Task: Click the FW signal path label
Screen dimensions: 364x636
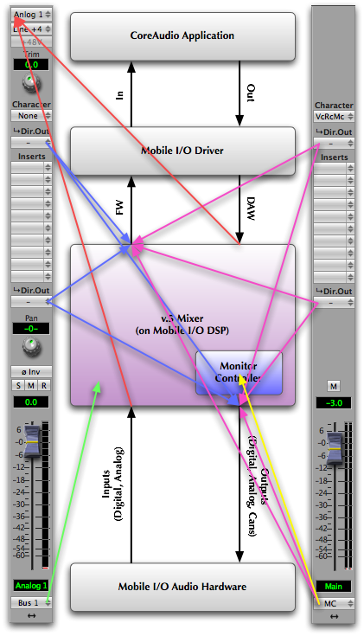Action: [119, 208]
